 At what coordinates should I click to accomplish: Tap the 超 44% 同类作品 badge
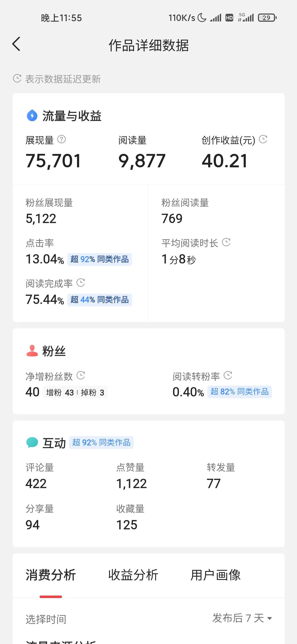pyautogui.click(x=100, y=300)
